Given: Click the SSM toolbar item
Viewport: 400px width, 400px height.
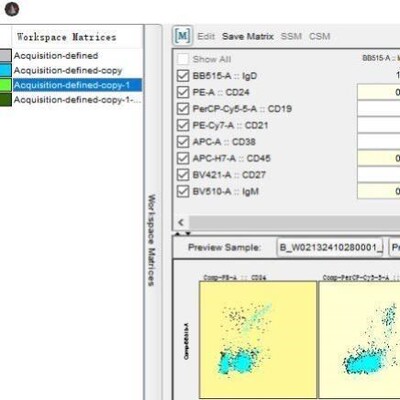Looking at the screenshot, I should click(291, 36).
